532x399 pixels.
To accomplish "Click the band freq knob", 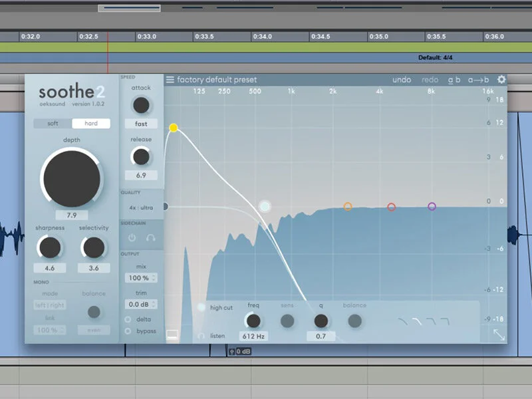I will [253, 321].
